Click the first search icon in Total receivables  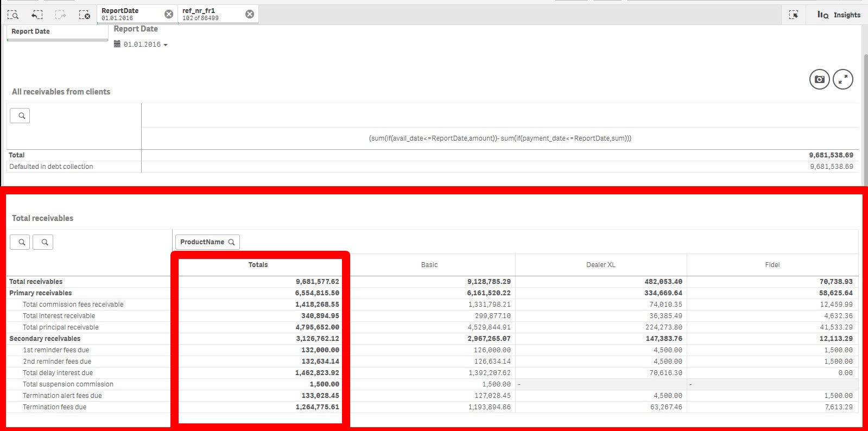click(20, 242)
